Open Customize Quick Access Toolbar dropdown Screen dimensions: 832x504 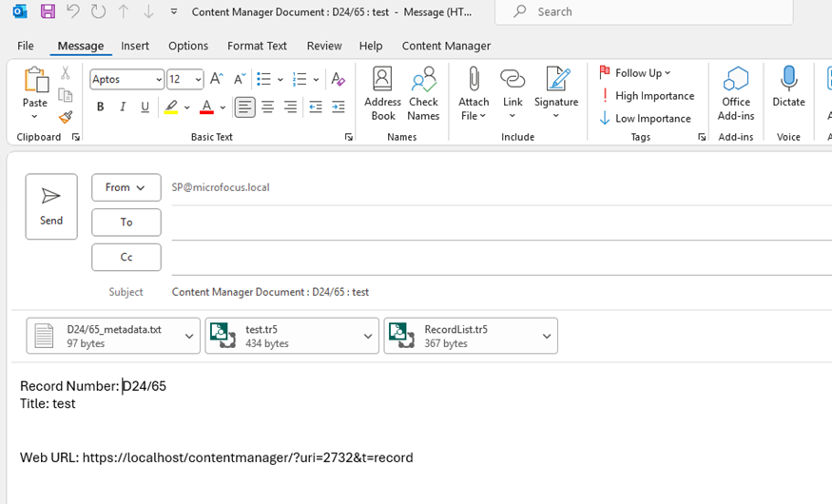173,11
